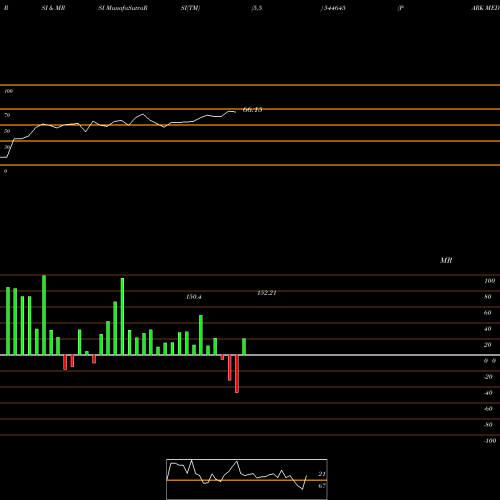Click the 'ARK MED' text in header

point(485,8)
